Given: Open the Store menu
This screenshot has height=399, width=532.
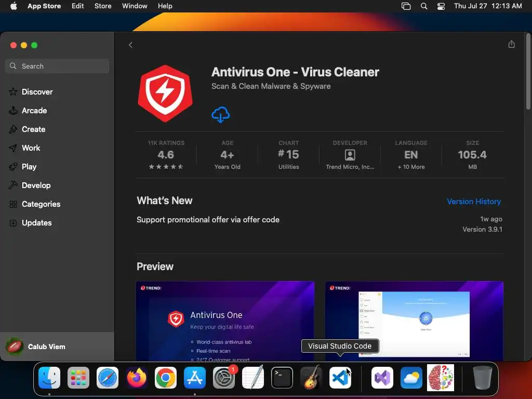Looking at the screenshot, I should pos(103,6).
